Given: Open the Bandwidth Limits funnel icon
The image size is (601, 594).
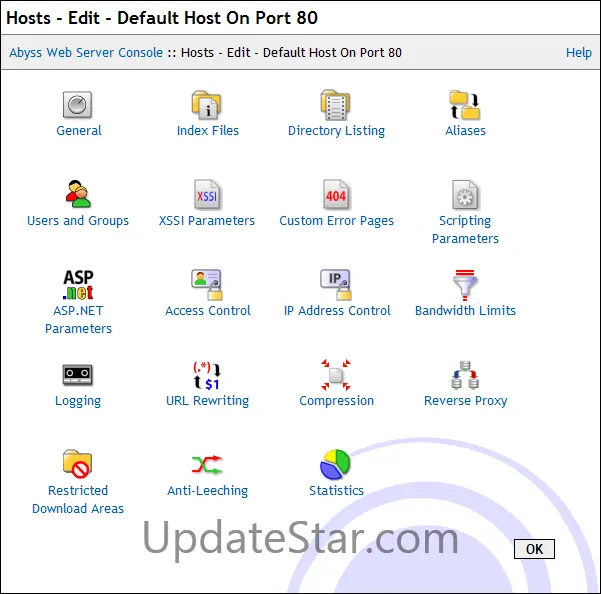Looking at the screenshot, I should [465, 285].
